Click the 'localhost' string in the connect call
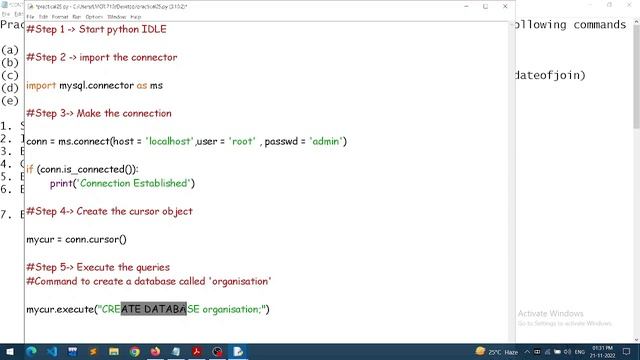Viewport: 640px width, 360px height. coord(169,141)
